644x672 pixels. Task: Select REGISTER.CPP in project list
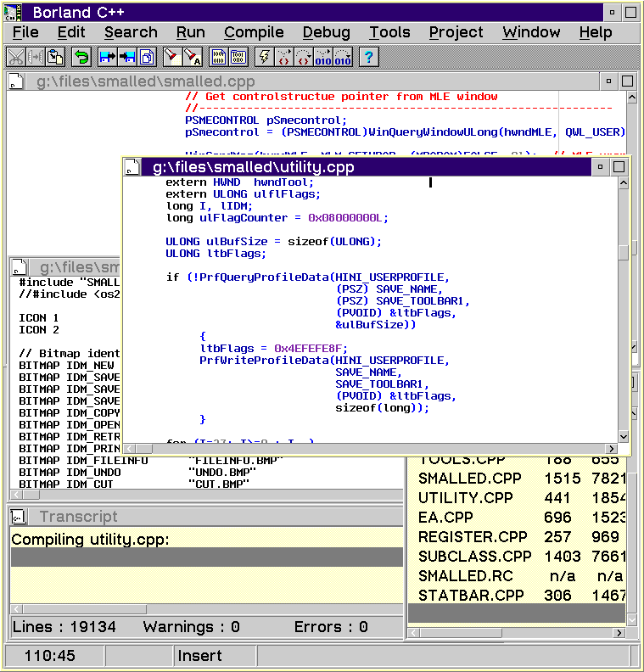[x=517, y=536]
